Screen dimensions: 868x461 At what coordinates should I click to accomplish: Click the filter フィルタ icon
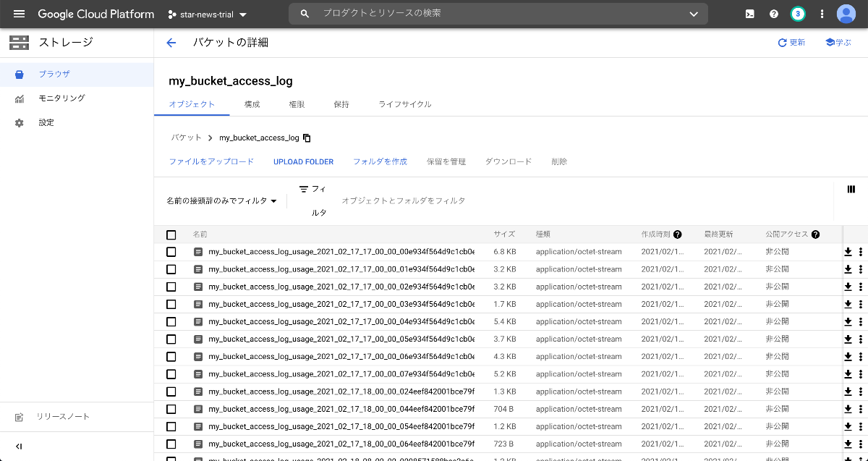point(304,189)
